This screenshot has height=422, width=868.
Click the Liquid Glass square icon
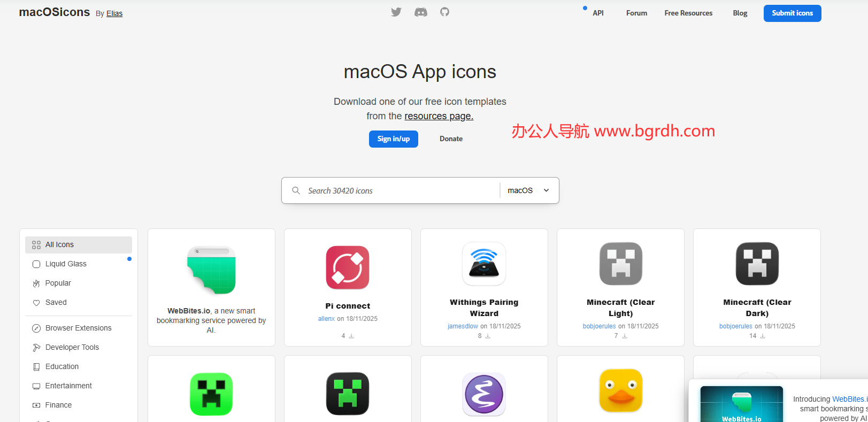[36, 264]
